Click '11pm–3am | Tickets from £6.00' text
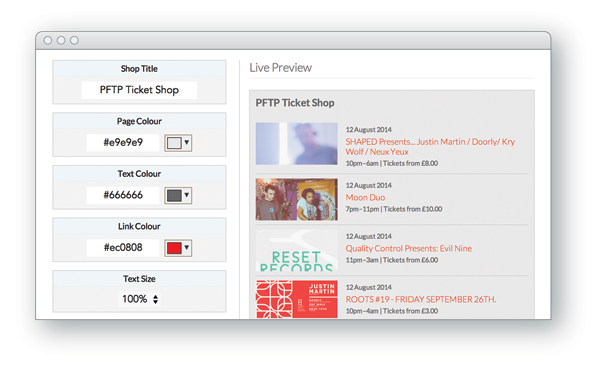Image resolution: width=600 pixels, height=367 pixels. tap(392, 260)
